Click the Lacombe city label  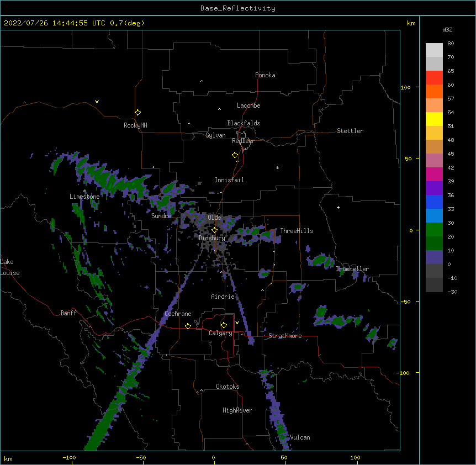(x=248, y=105)
